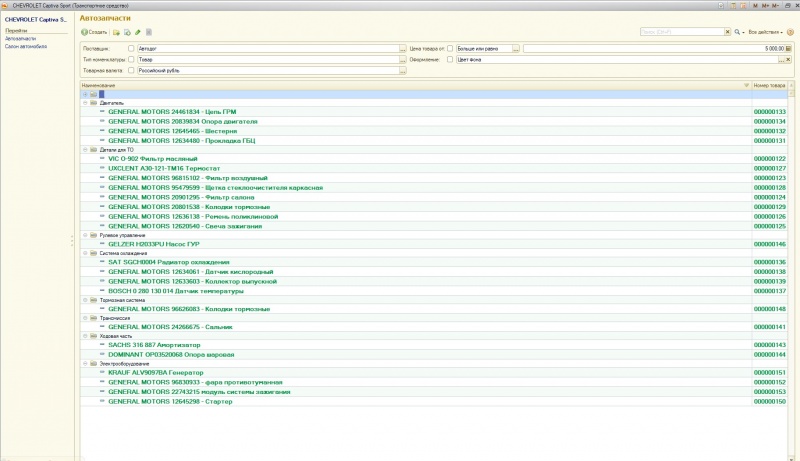Open selection button of Тип номенклатуры field

tap(403, 60)
